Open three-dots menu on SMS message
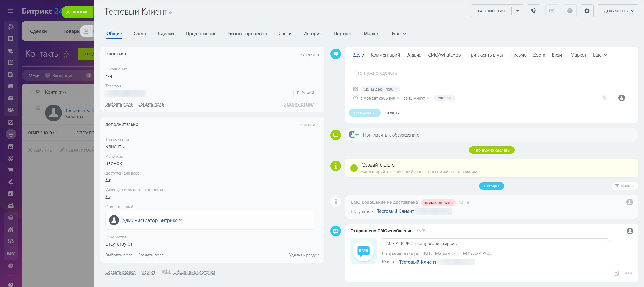Viewport: 644px width, 287px height. point(628,273)
